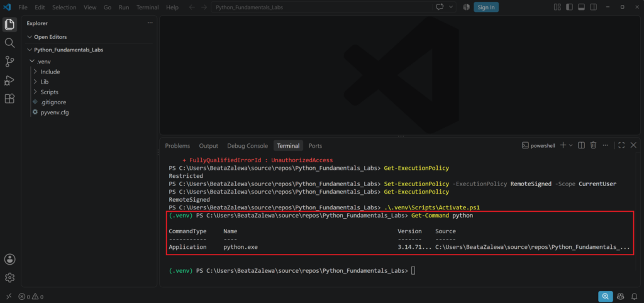Open the Accounts icon in activity bar
644x303 pixels.
tap(9, 259)
